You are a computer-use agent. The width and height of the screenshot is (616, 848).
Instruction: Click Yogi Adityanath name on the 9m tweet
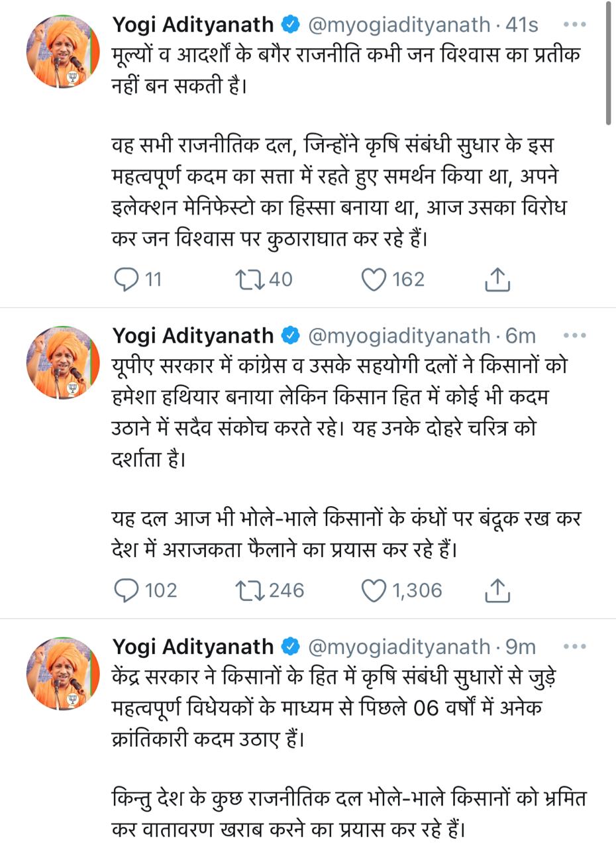[193, 647]
